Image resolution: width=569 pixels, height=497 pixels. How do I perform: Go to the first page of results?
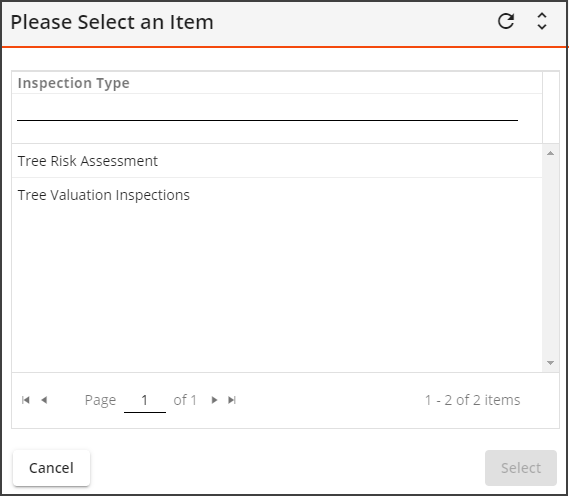[x=26, y=400]
